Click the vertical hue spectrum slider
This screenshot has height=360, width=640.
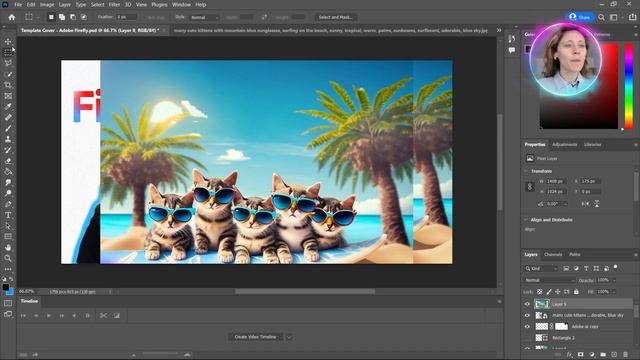pos(629,87)
